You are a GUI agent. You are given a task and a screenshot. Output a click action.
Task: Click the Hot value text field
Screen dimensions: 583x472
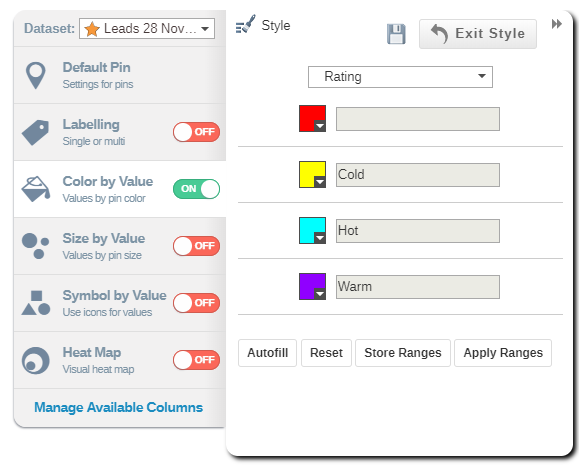(x=418, y=231)
